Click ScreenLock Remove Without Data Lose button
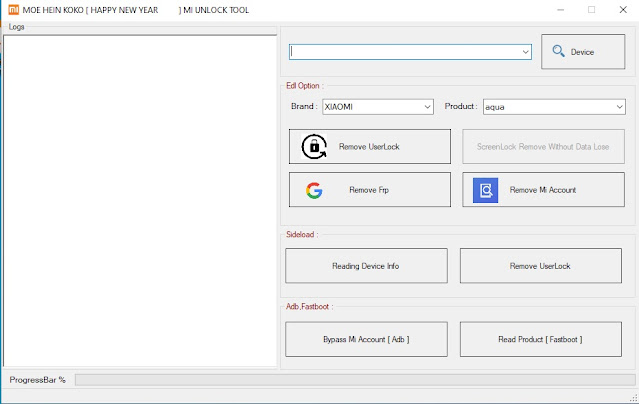 coord(543,147)
